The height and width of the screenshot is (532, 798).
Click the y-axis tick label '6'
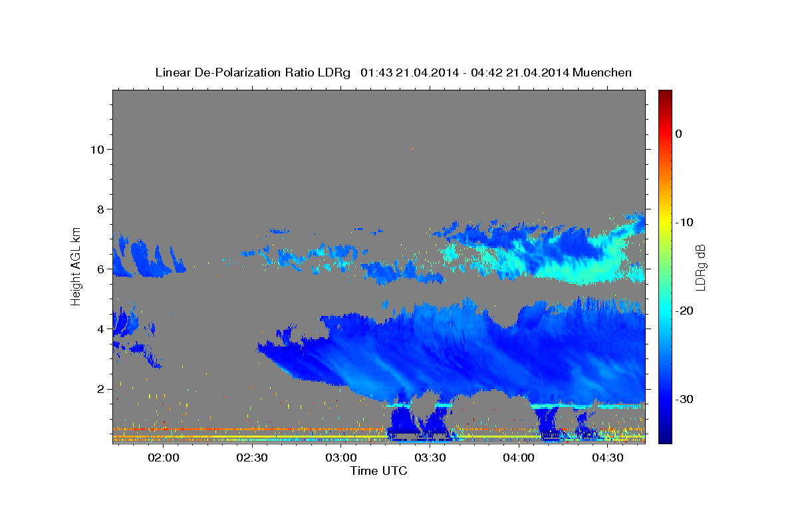pyautogui.click(x=100, y=269)
